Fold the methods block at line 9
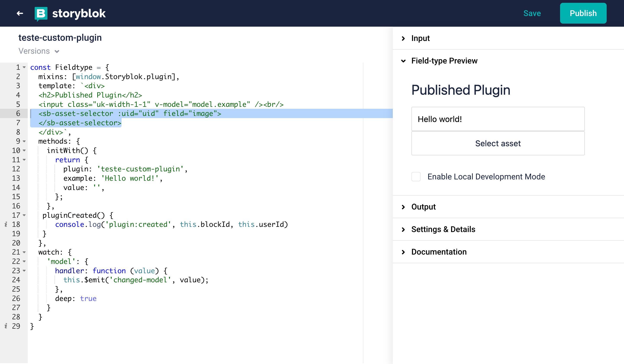The width and height of the screenshot is (624, 364). 24,141
